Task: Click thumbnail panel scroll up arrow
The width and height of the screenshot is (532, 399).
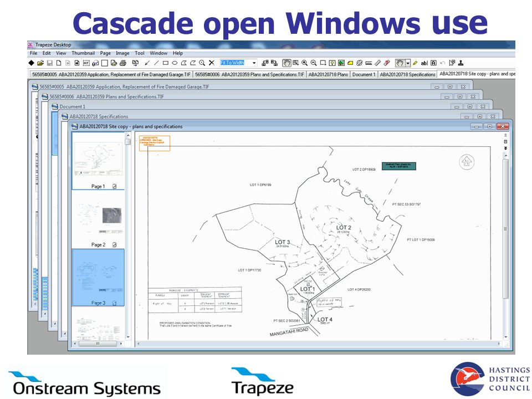Action: click(x=128, y=135)
